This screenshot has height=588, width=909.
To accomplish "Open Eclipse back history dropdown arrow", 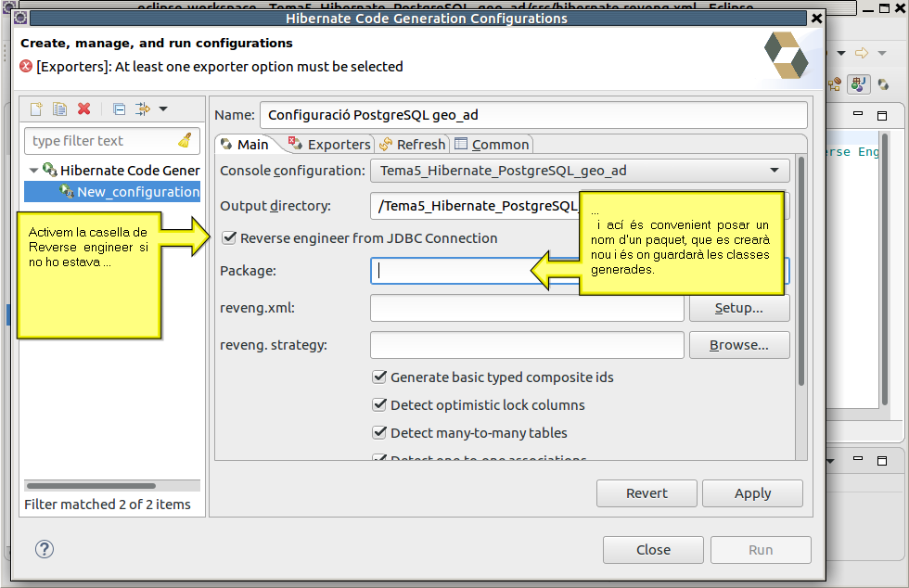I will coord(841,54).
